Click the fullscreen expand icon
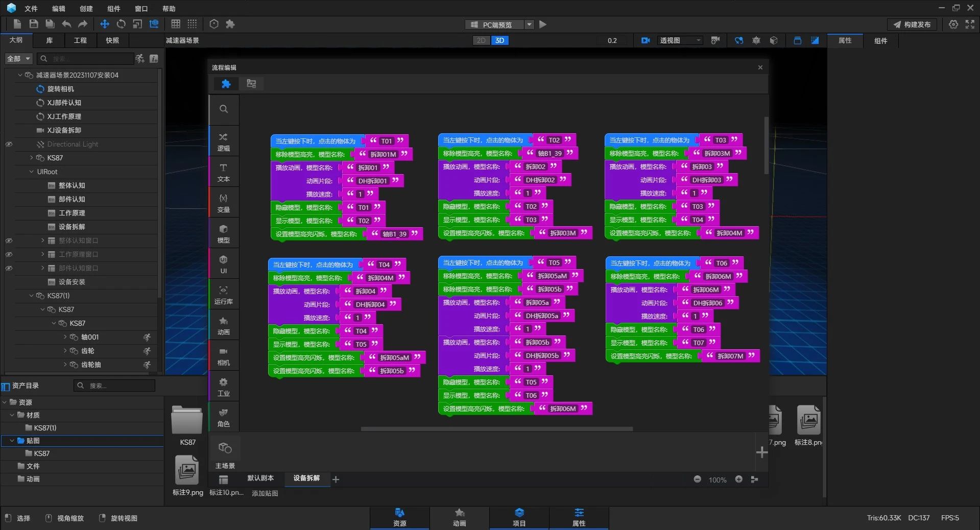This screenshot has width=980, height=530. pos(970,24)
